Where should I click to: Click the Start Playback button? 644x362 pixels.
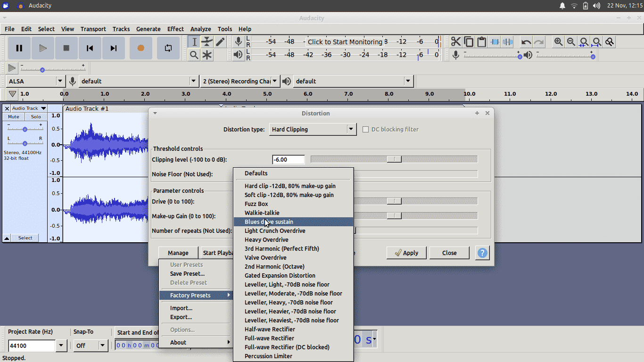pyautogui.click(x=218, y=253)
